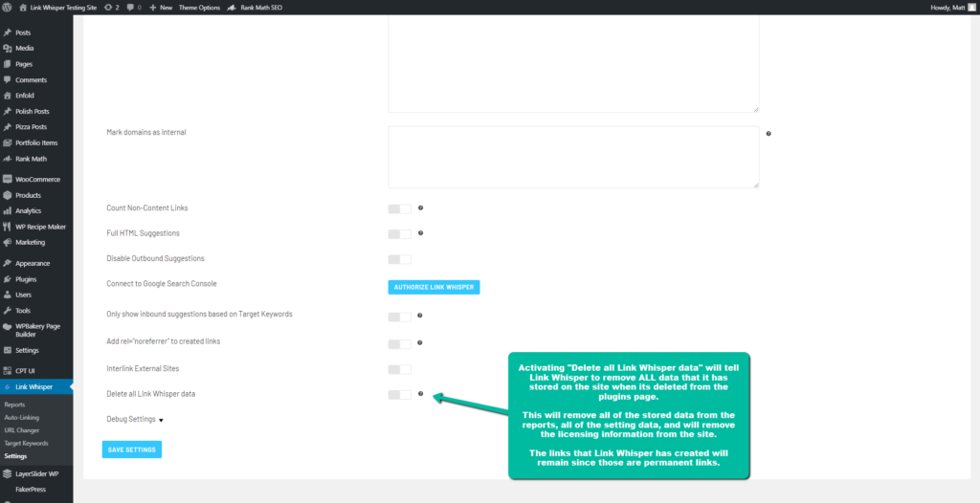The width and height of the screenshot is (980, 503).
Task: Click the Pages icon in sidebar
Action: click(7, 64)
